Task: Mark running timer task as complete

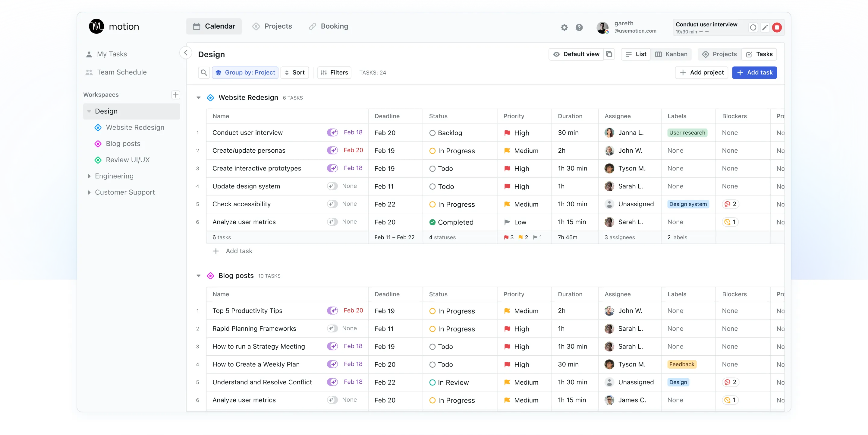Action: [753, 27]
